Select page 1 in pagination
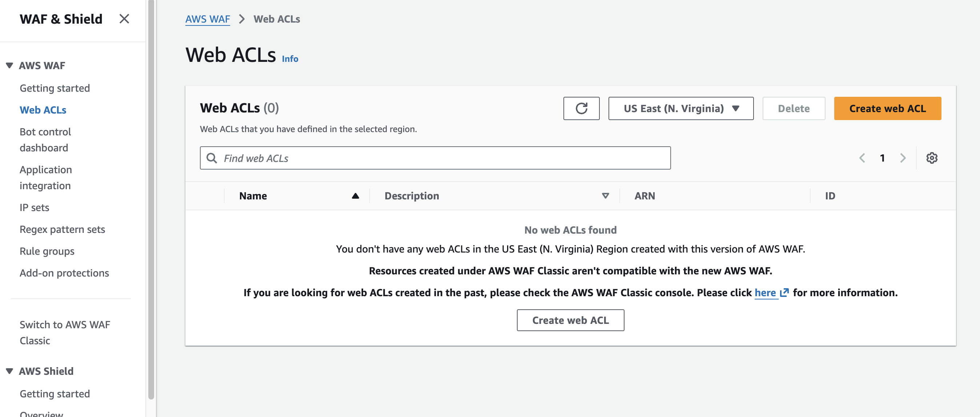This screenshot has width=980, height=417. (882, 158)
